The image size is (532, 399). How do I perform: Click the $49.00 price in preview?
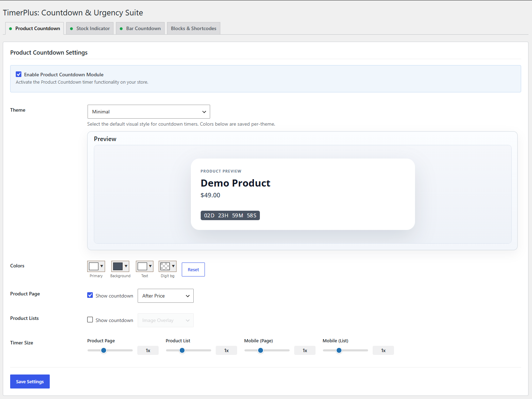[210, 195]
